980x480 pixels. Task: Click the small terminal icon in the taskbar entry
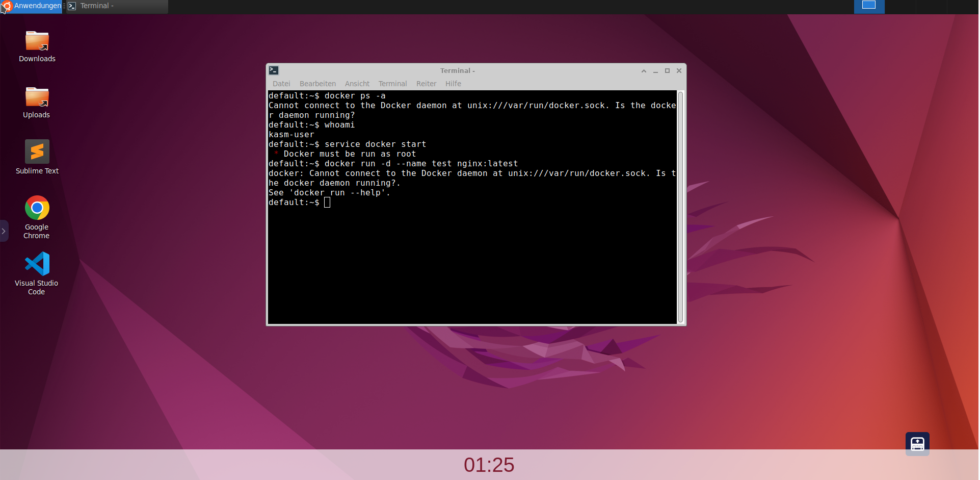pos(71,6)
